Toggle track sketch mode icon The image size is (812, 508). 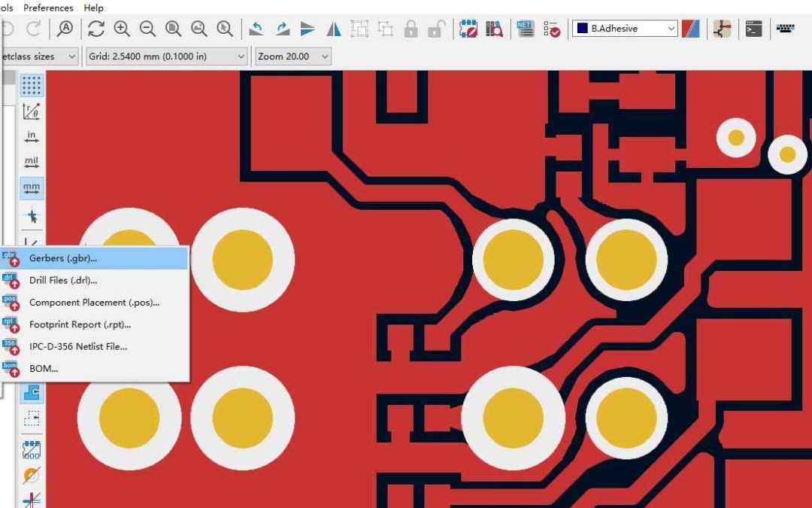coord(32,499)
